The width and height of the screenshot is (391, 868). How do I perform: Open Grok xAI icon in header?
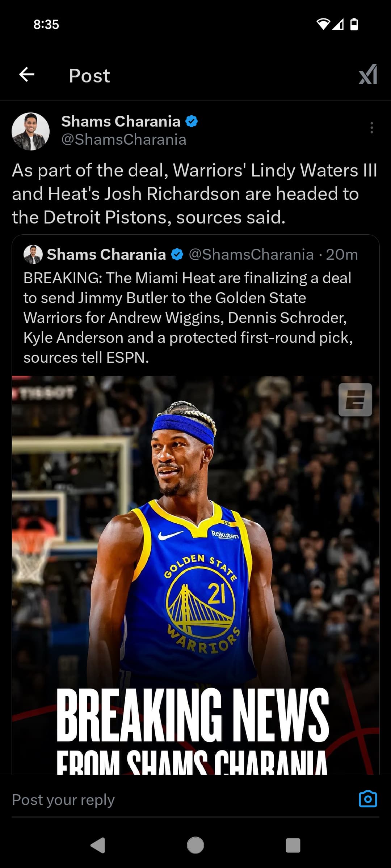tap(368, 75)
